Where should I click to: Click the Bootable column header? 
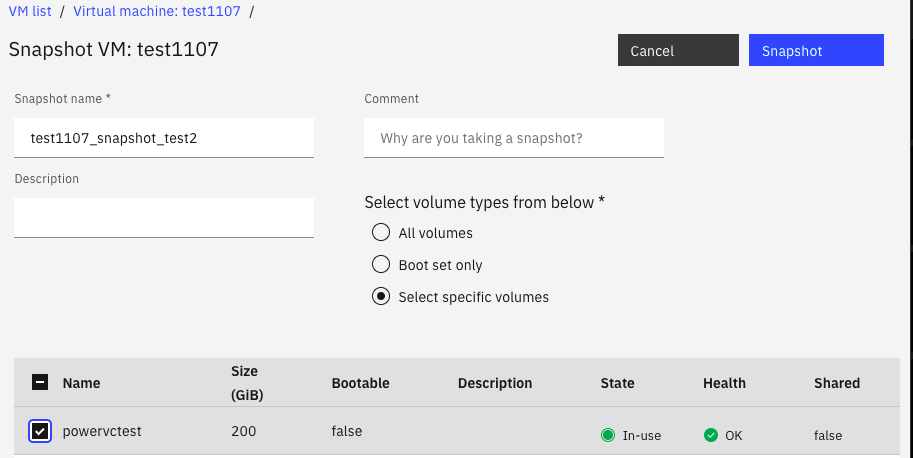point(360,383)
